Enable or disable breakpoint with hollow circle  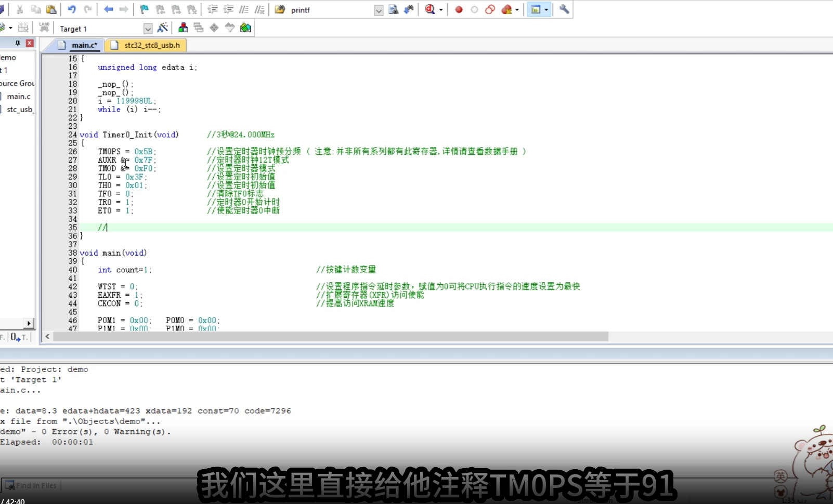click(x=474, y=9)
